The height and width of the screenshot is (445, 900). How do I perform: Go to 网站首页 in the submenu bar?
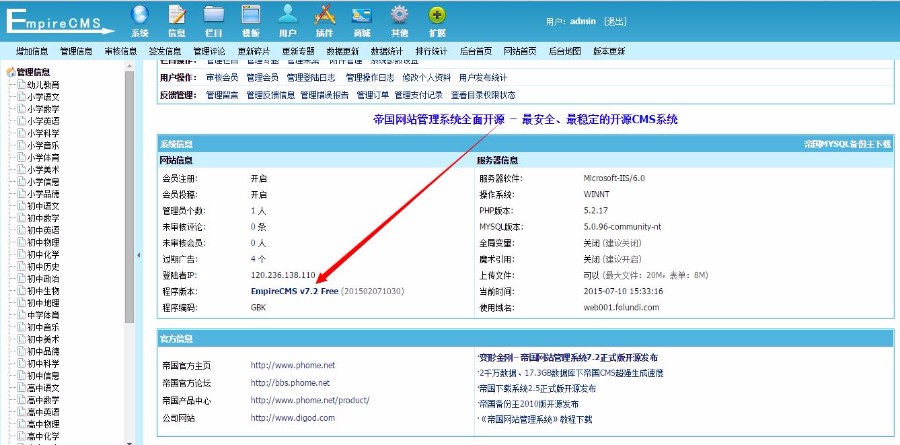pos(520,51)
